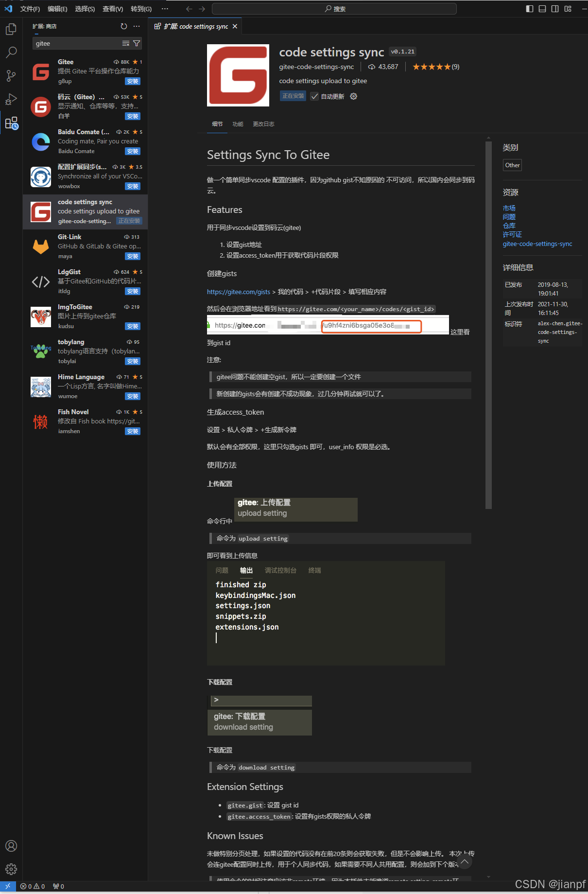Screen dimensions: 588x894
Task: Open the Run and Debug view
Action: point(11,99)
